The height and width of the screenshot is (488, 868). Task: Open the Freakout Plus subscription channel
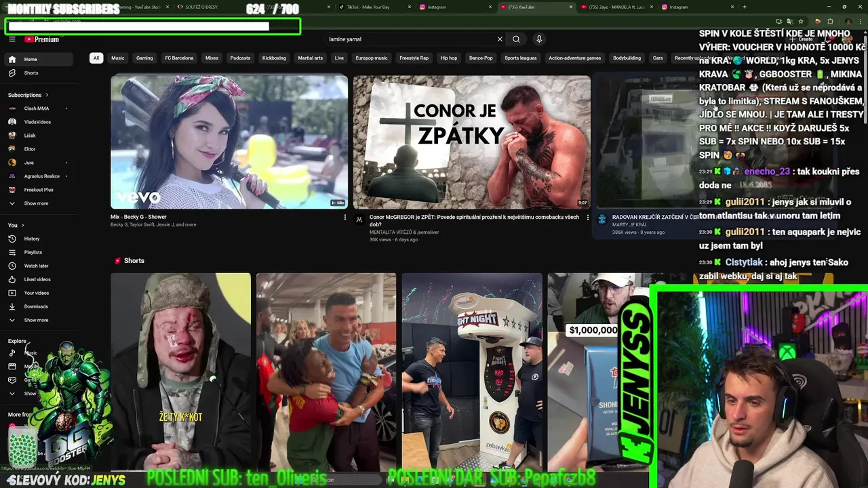(x=39, y=190)
